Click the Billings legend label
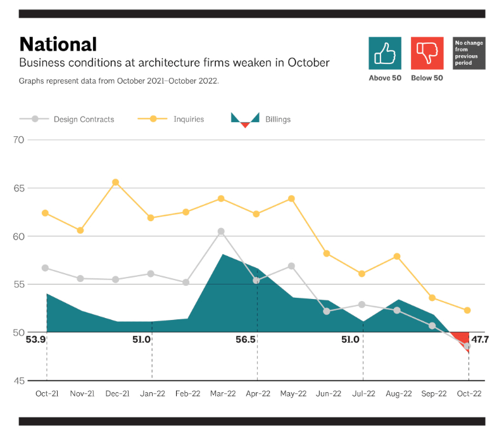504x434 pixels. click(278, 119)
